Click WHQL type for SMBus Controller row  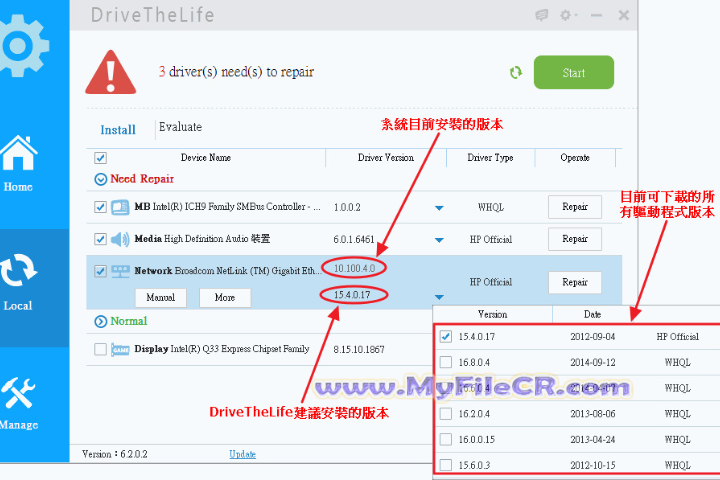click(x=491, y=208)
